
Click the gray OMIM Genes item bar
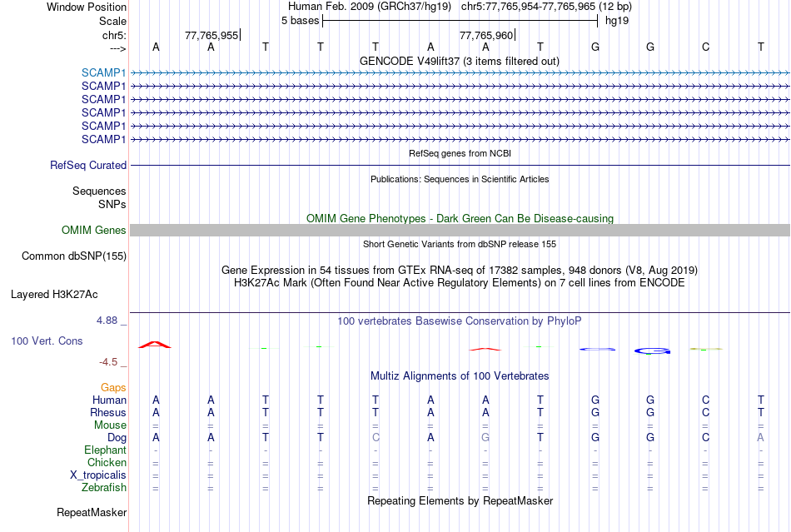pyautogui.click(x=460, y=230)
